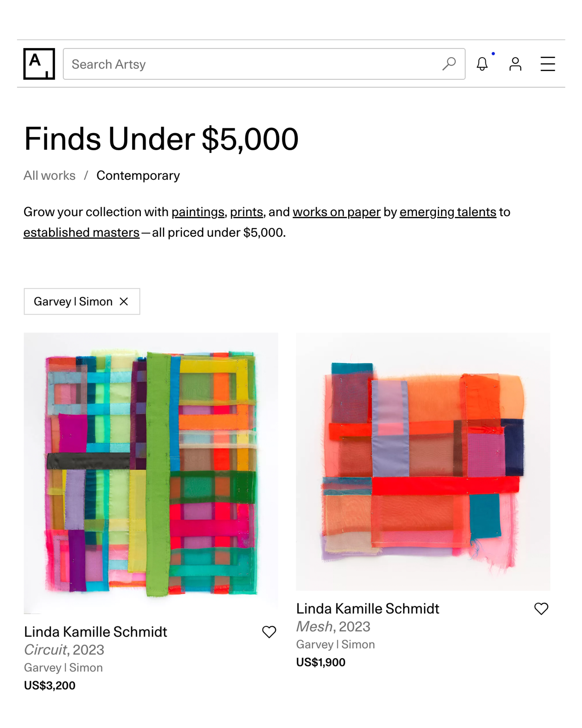Open the hamburger menu
The height and width of the screenshot is (728, 582).
(548, 64)
